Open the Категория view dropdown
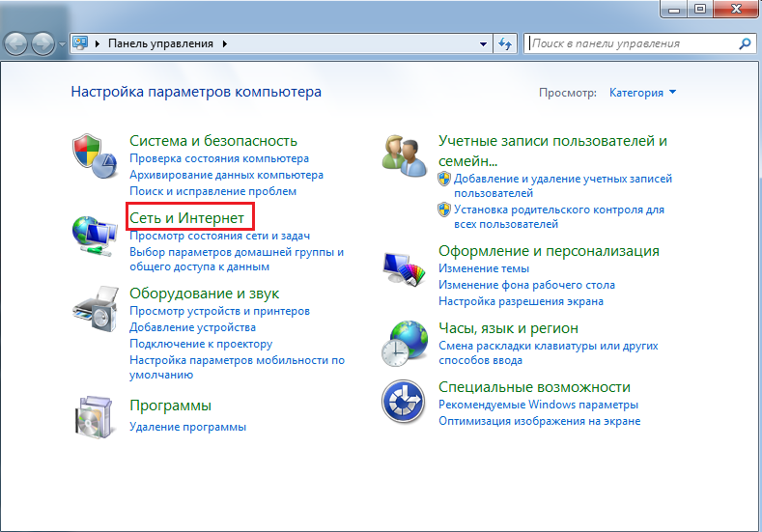The image size is (762, 532). pos(642,93)
